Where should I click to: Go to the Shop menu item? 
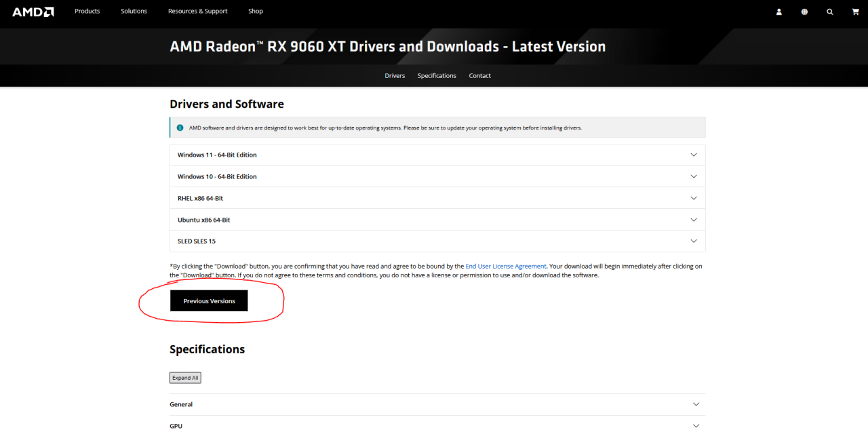point(255,12)
